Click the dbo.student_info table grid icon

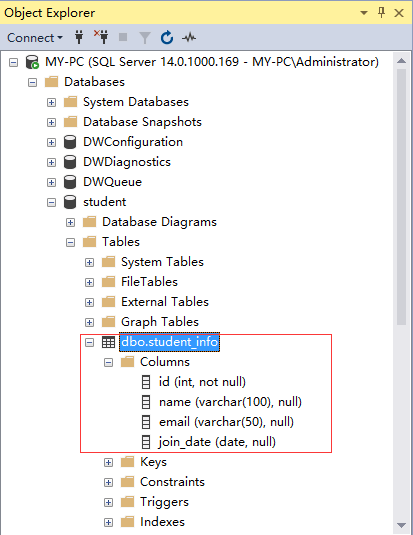click(x=109, y=342)
